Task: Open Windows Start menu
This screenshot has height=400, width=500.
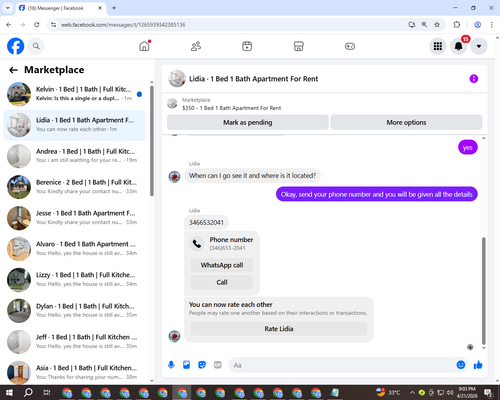Action: (9, 392)
